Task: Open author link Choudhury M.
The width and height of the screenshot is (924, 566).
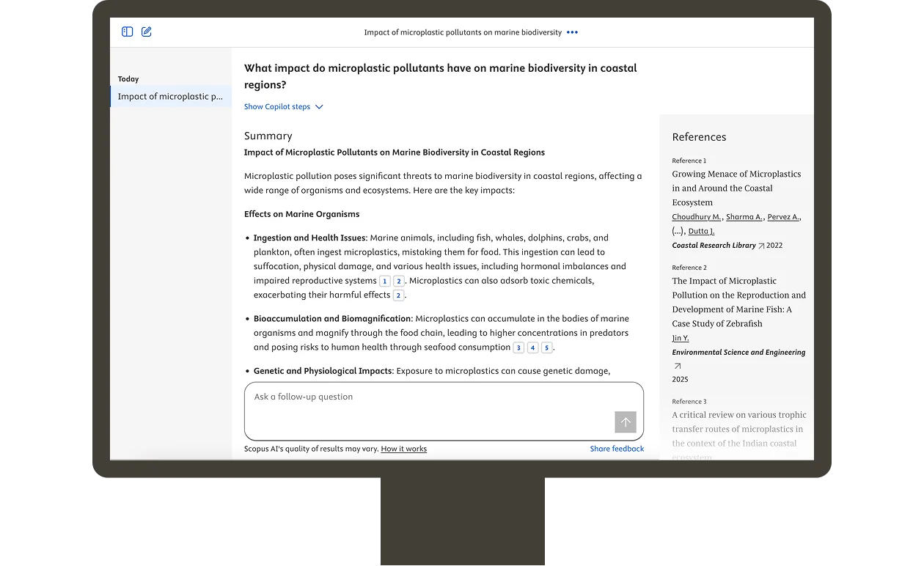Action: coord(696,216)
